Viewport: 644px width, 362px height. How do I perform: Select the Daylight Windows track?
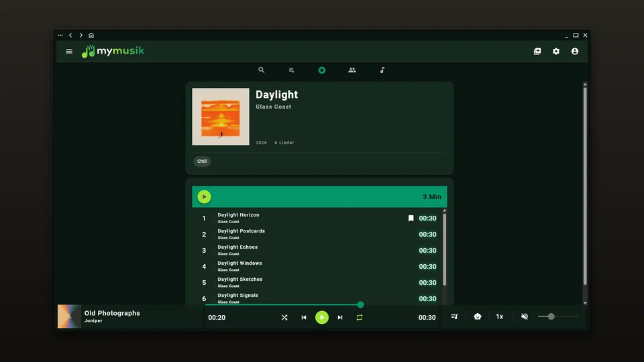pos(319,266)
